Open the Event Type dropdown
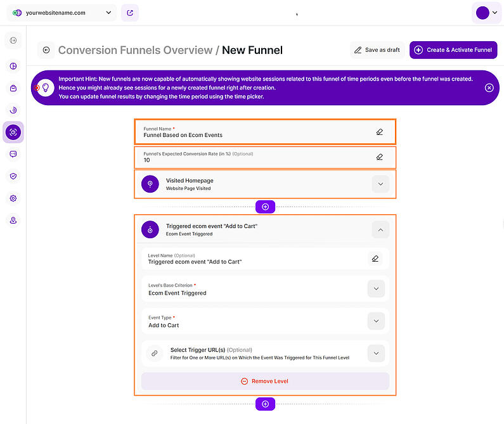504x424 pixels. [x=376, y=321]
